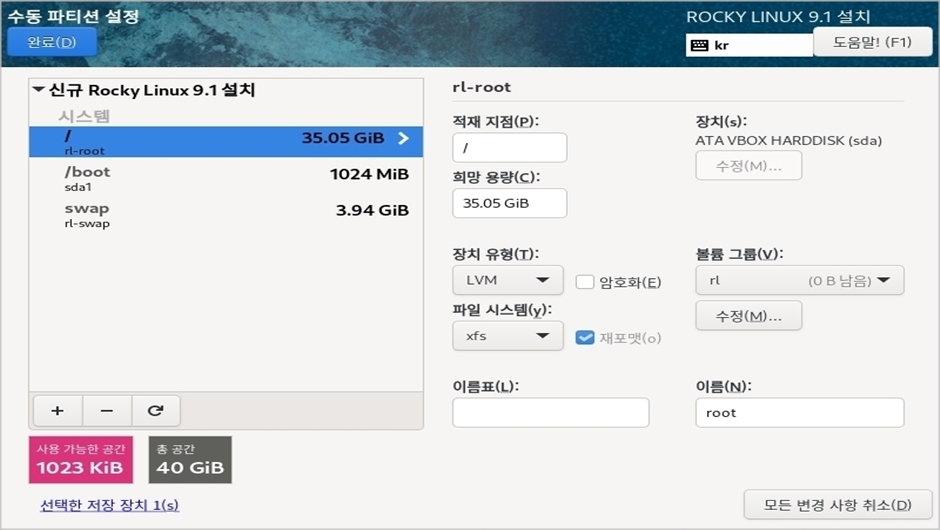Screen dimensions: 940x530
Task: Click the 사용 가능한 공간 1023 KiB box
Action: 81,460
